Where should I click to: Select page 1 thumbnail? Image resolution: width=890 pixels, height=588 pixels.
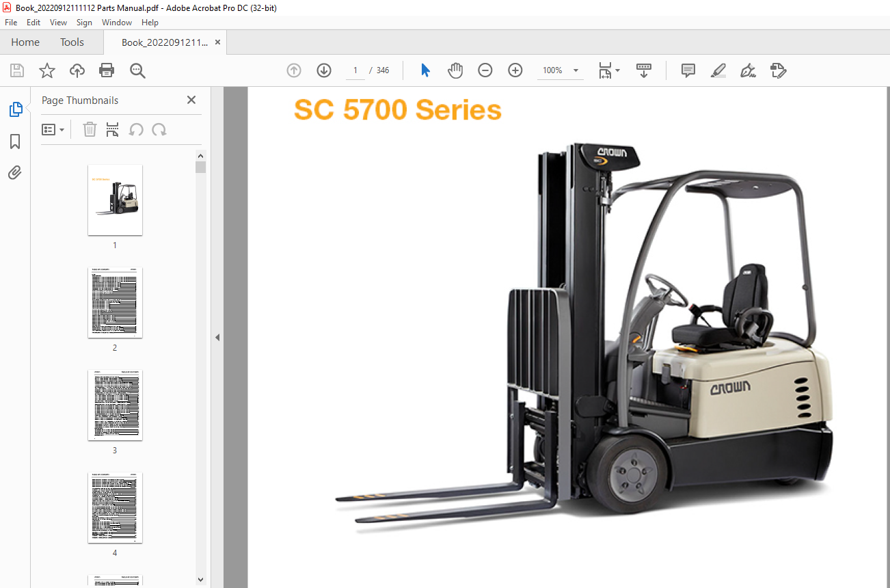(x=115, y=200)
